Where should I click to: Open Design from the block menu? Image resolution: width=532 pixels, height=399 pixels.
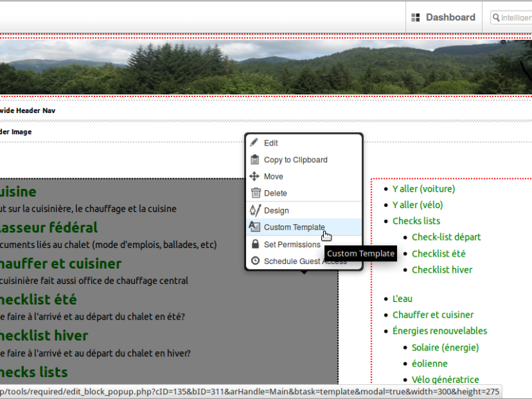click(x=304, y=210)
